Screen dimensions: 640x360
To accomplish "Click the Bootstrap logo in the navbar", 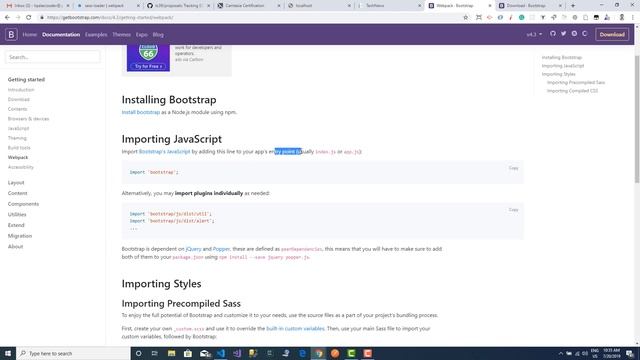I will 11,35.
